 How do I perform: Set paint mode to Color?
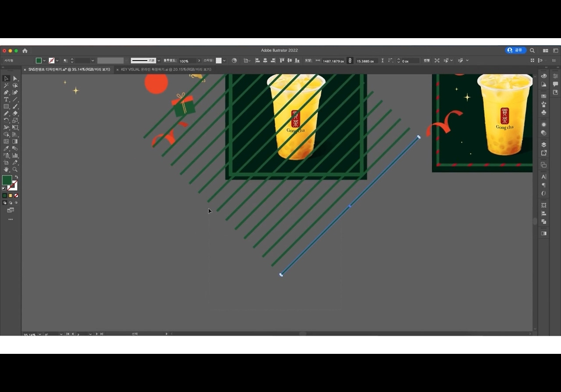point(5,196)
